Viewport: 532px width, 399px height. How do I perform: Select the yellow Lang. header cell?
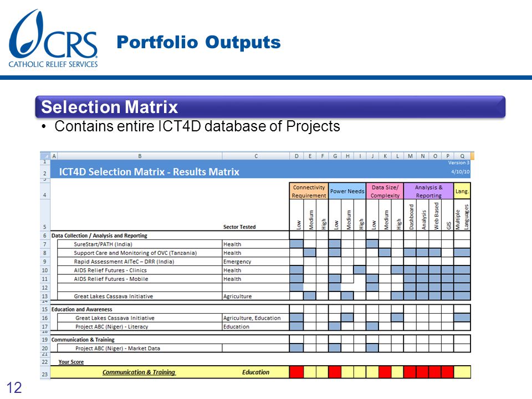point(462,191)
